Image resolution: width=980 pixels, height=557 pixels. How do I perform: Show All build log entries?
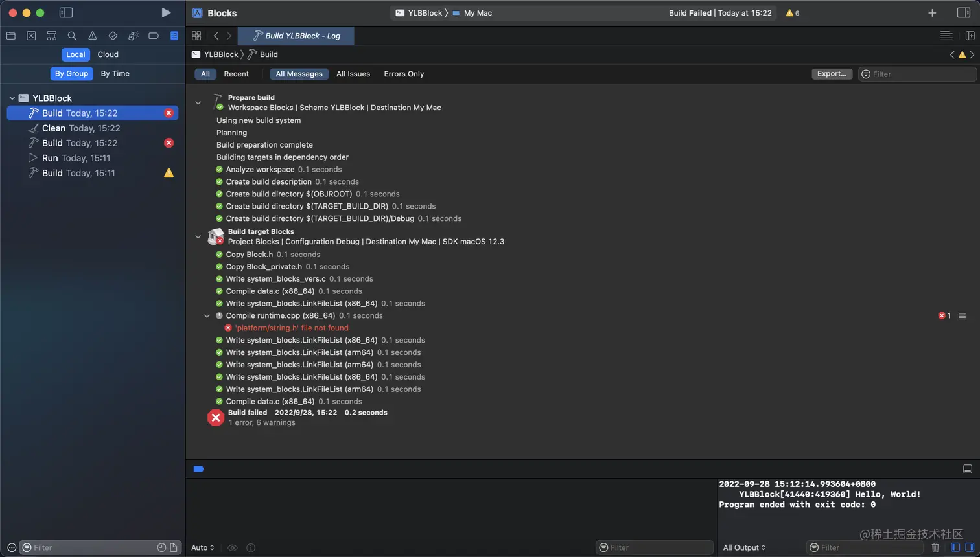(205, 74)
